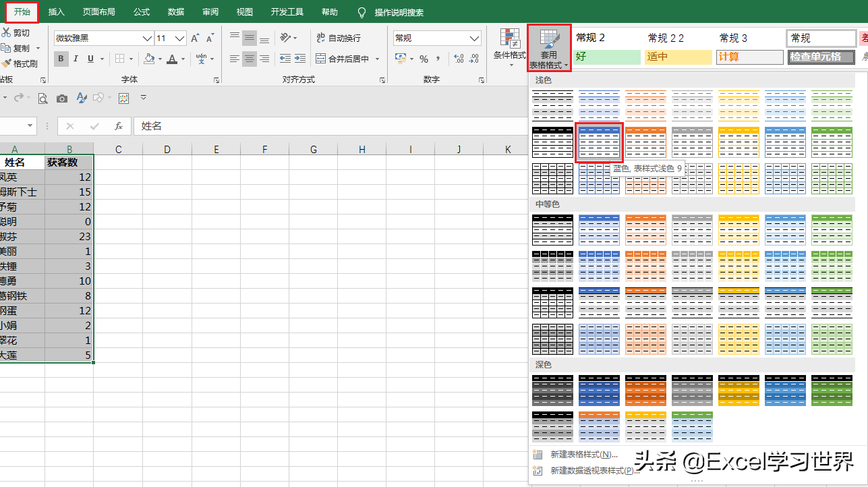Click the decrease indent icon
This screenshot has width=868, height=487.
point(285,59)
